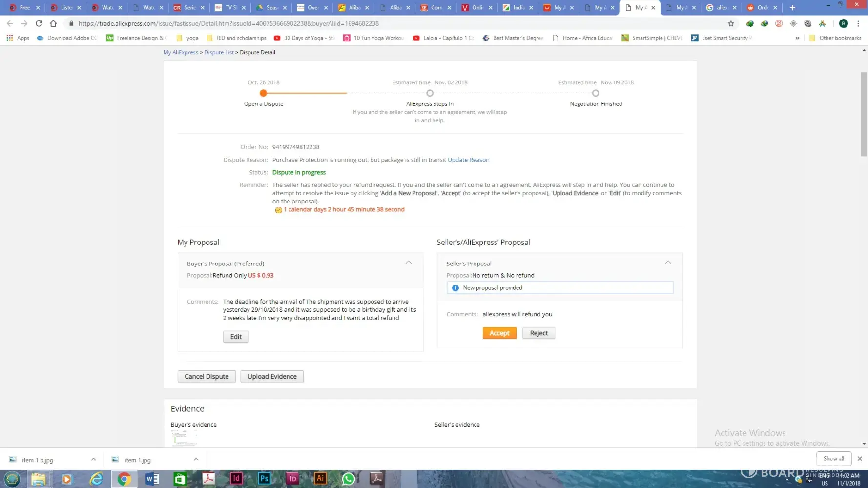This screenshot has height=488, width=868.
Task: Click the Start button
Action: pyautogui.click(x=12, y=478)
